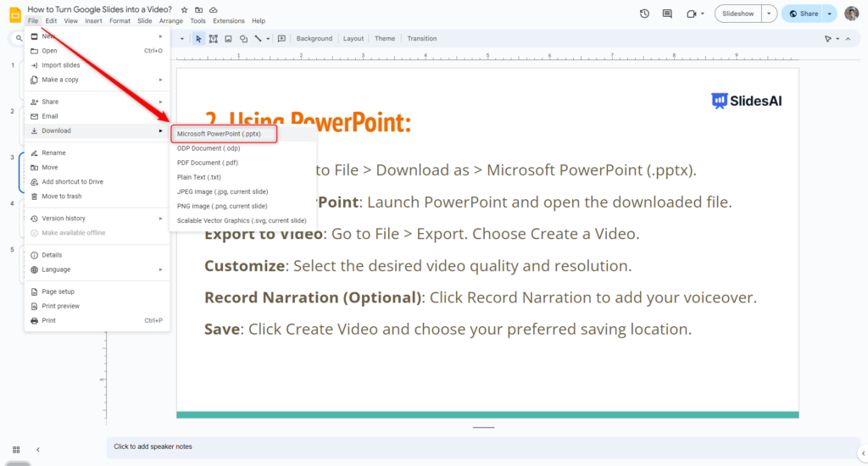Click the insert image toolbar icon
Viewport: 868px width, 466px height.
pos(228,39)
